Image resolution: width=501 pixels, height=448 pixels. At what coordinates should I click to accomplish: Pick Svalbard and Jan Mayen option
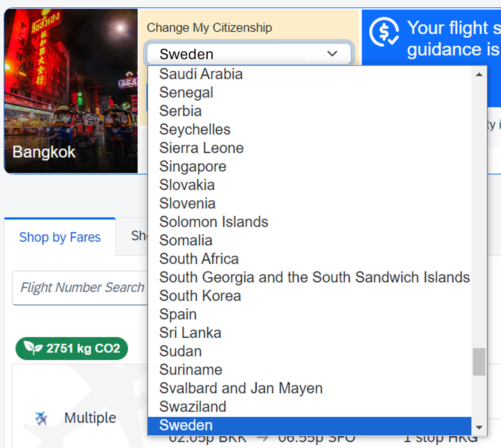click(x=241, y=388)
